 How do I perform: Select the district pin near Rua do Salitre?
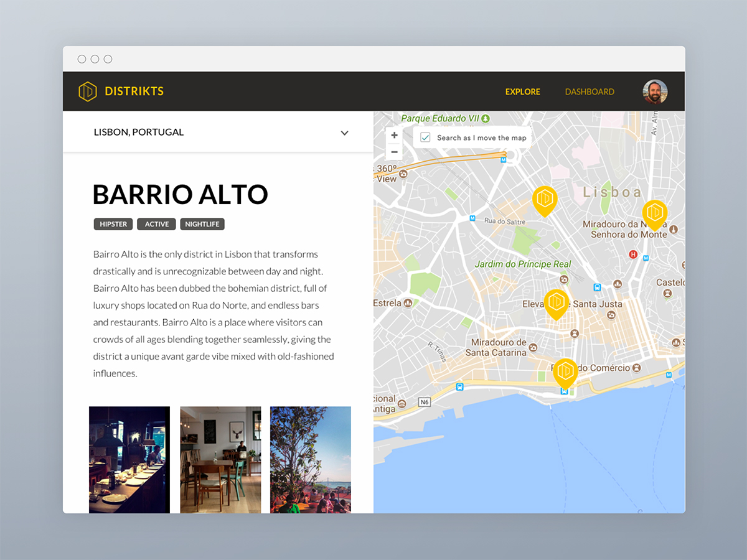coord(545,198)
